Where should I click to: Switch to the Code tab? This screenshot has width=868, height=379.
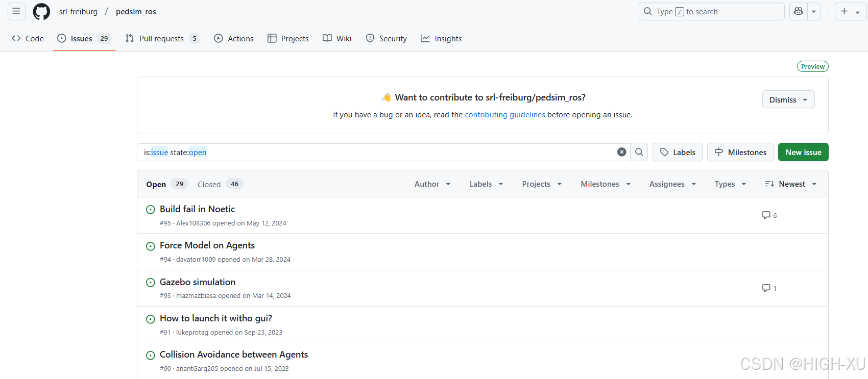(x=28, y=38)
